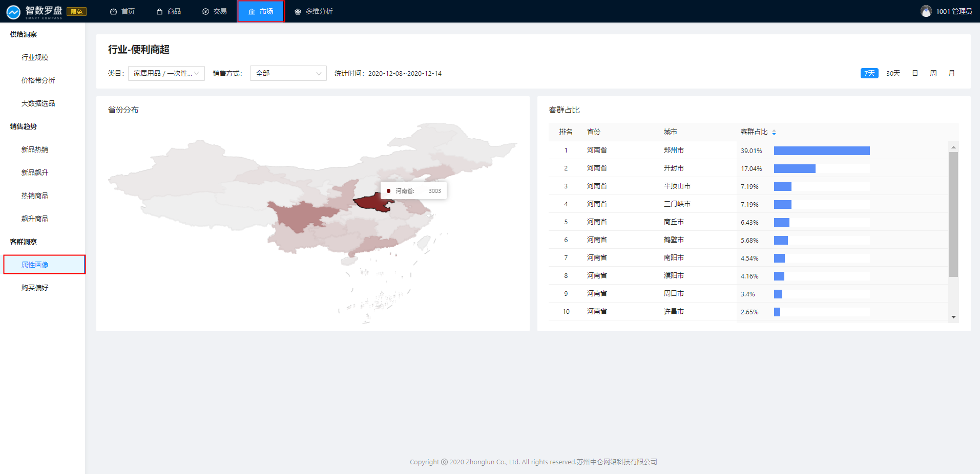The image size is (980, 474).
Task: Expand the 销售方式 dropdown
Action: click(x=288, y=73)
